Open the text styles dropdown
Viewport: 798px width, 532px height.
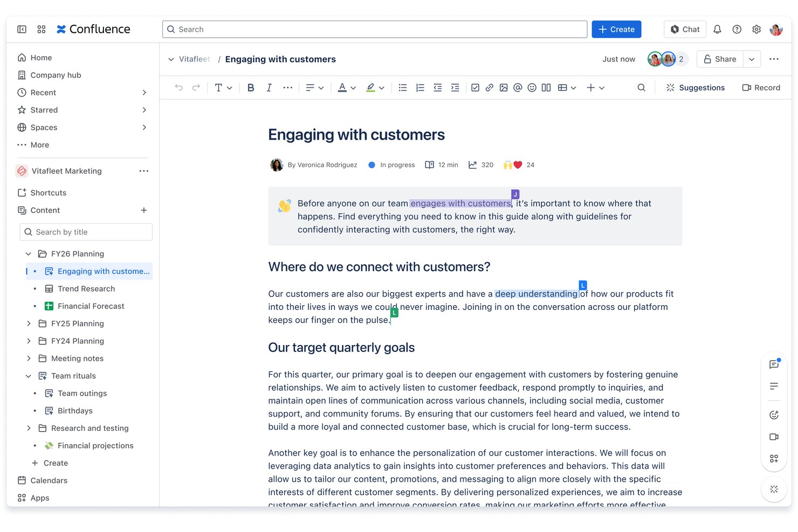click(223, 87)
